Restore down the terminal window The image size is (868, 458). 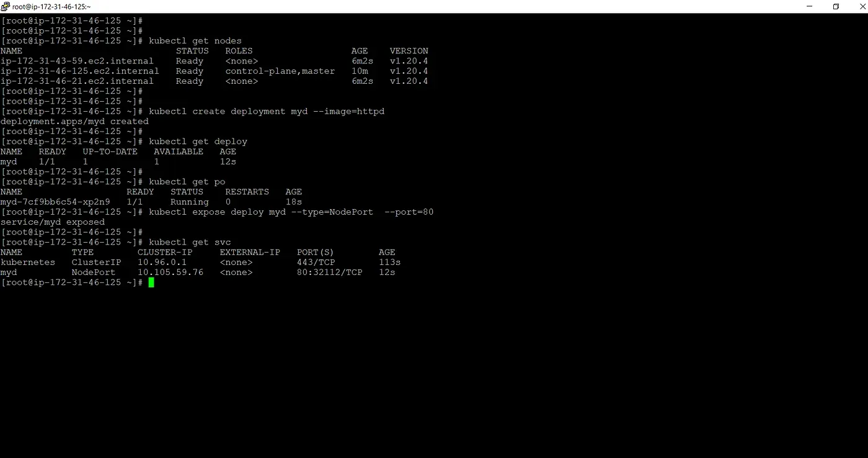click(x=836, y=6)
